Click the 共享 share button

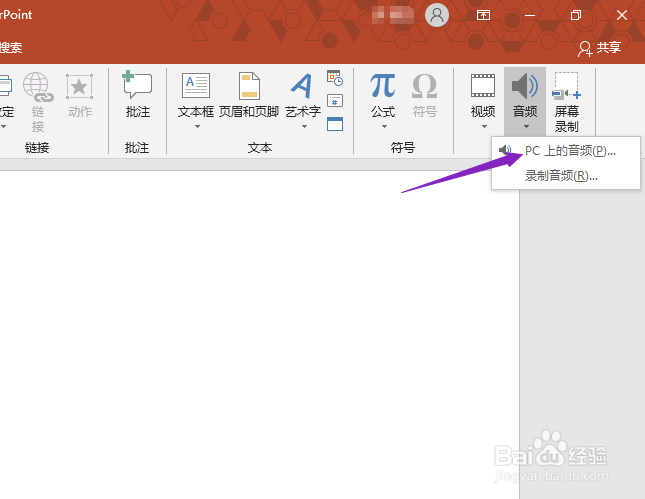(599, 48)
